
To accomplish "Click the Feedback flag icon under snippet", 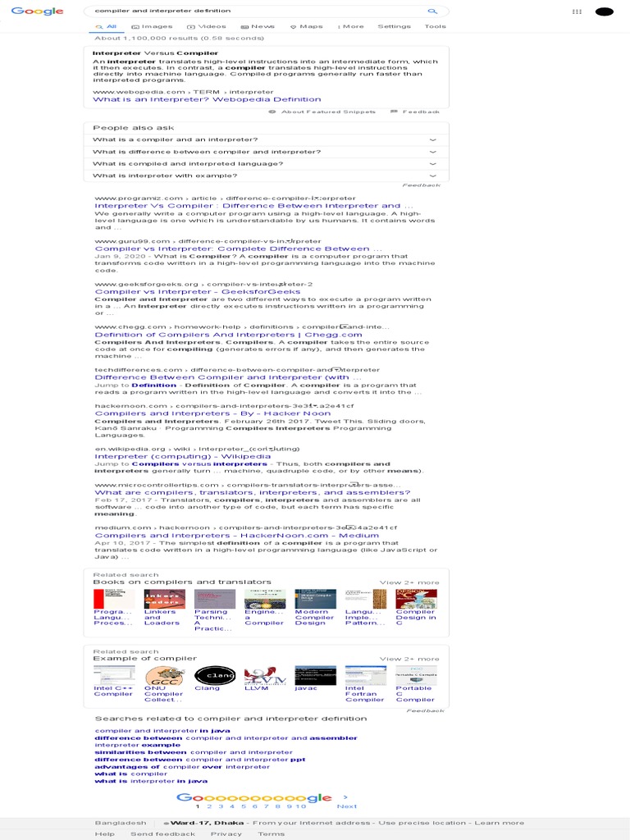I will pyautogui.click(x=394, y=112).
